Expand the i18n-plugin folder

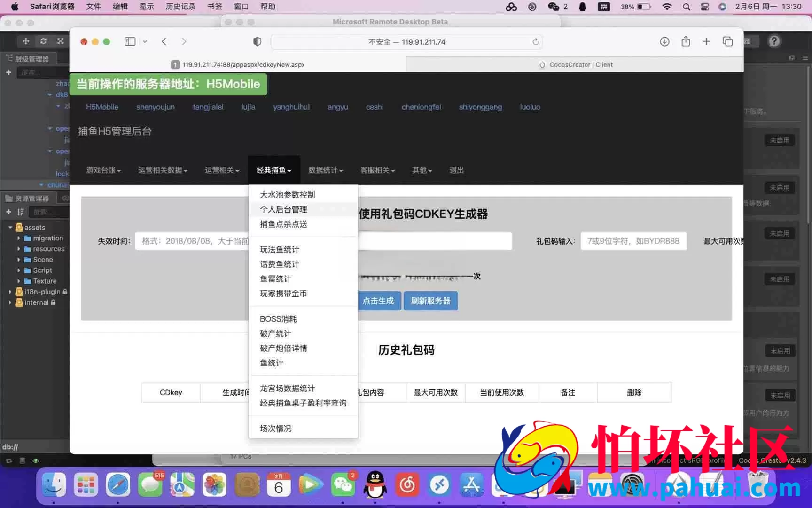tap(10, 292)
